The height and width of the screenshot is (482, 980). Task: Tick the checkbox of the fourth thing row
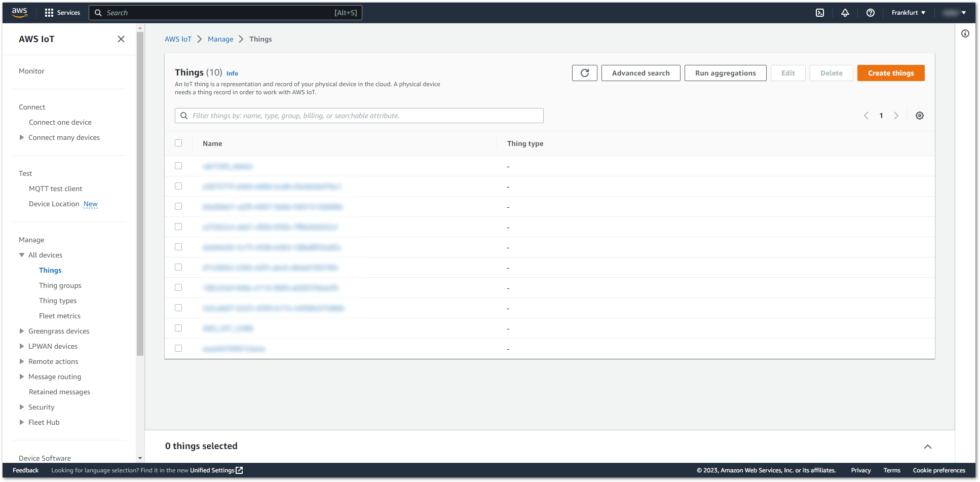[x=178, y=227]
